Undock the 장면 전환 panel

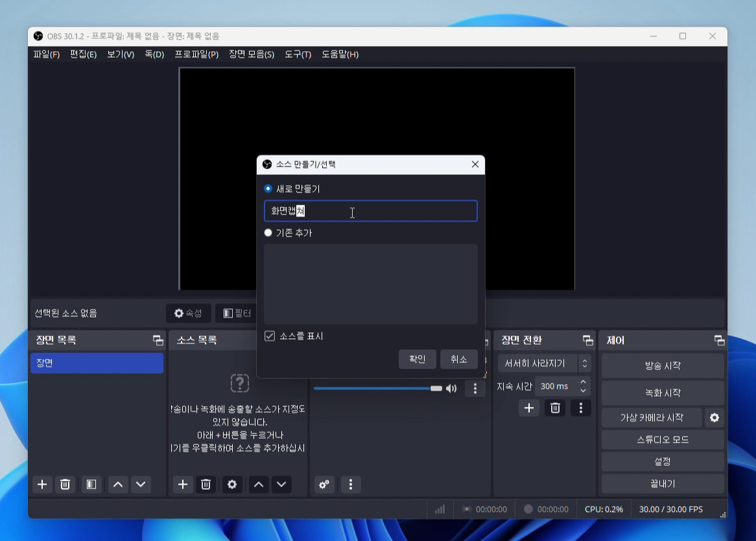587,340
